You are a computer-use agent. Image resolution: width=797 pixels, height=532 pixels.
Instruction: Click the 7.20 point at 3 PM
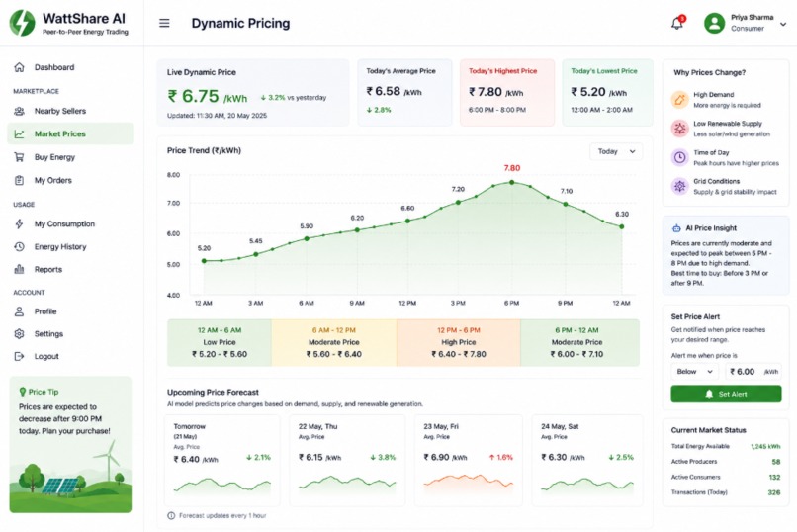(x=458, y=203)
